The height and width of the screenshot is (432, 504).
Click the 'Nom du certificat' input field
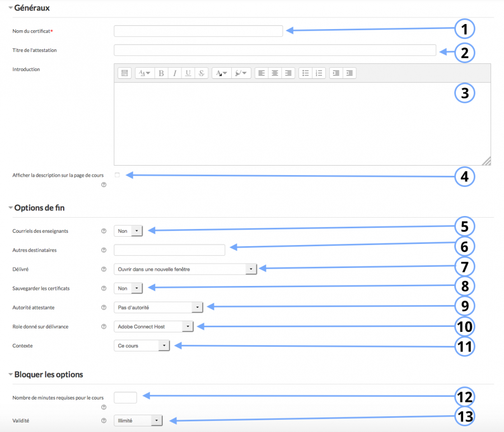[198, 31]
